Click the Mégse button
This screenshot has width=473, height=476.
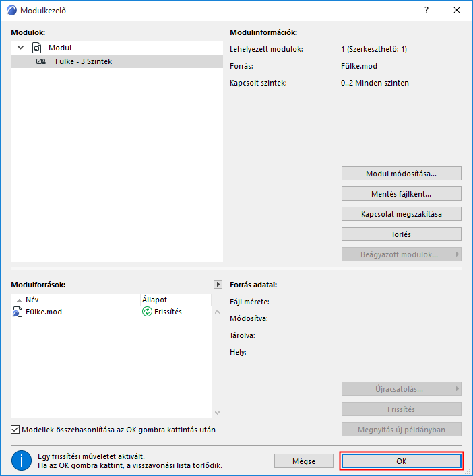click(303, 461)
